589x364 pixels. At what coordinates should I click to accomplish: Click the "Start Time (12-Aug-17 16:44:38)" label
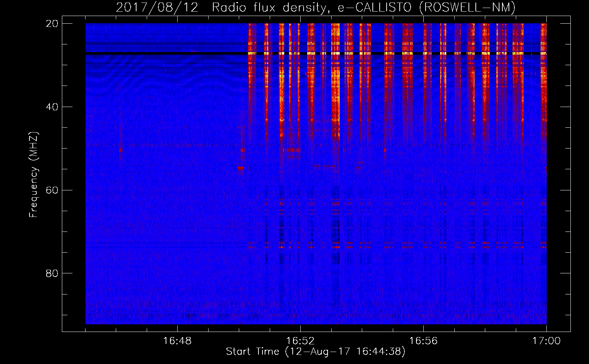[x=316, y=352]
